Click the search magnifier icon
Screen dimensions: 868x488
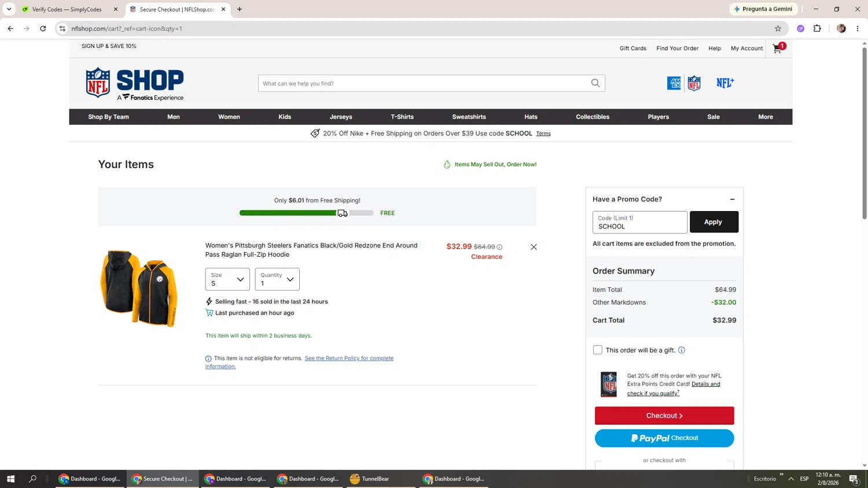tap(595, 83)
